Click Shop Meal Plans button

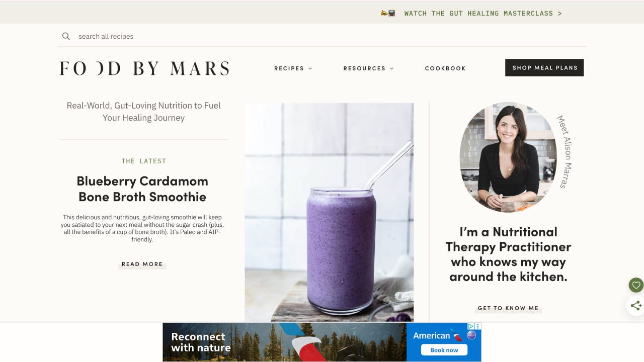click(544, 68)
